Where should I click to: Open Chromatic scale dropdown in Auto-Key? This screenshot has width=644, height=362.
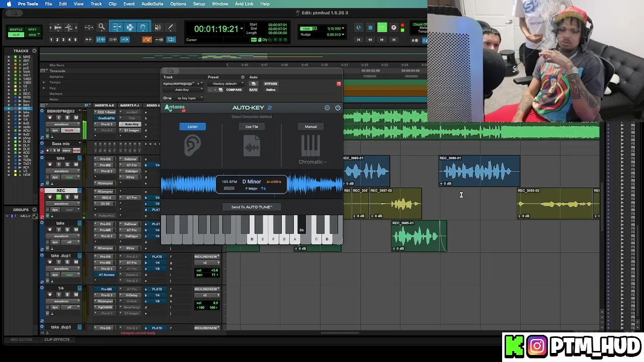pos(312,162)
